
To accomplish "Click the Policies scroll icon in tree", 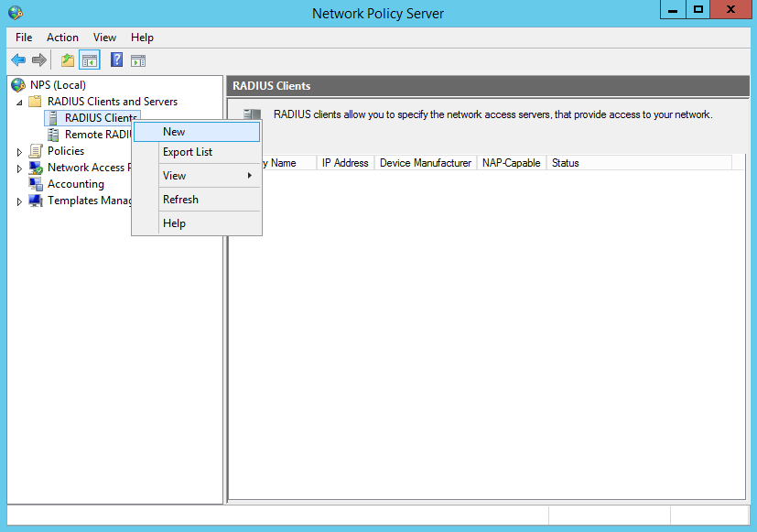I will 36,151.
